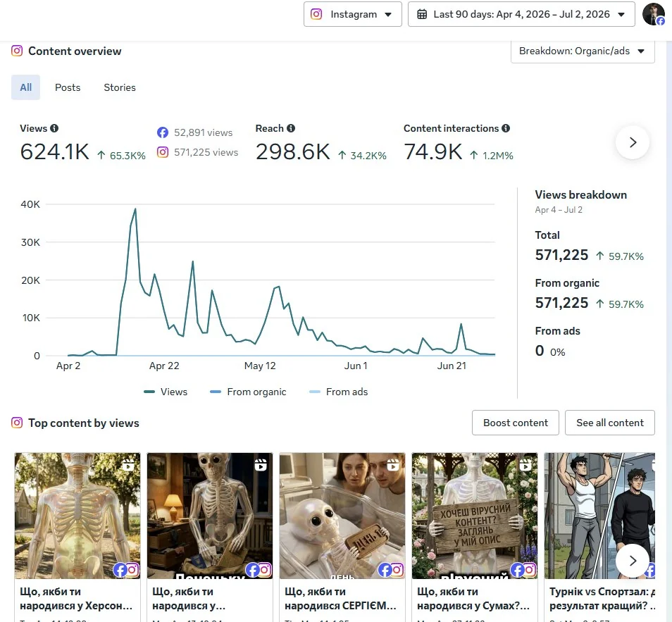Click the Facebook icon beside 52,891 views

(163, 132)
